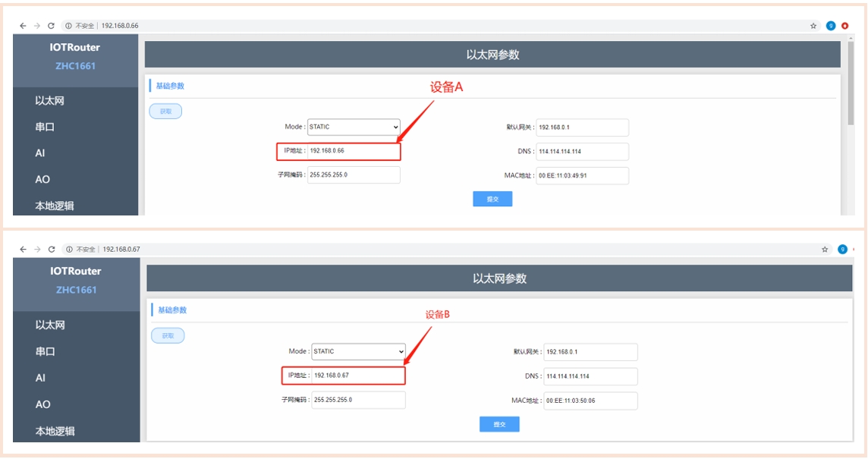868x459 pixels.
Task: Select AI in the 192.168.0.67 sidebar
Action: point(40,378)
